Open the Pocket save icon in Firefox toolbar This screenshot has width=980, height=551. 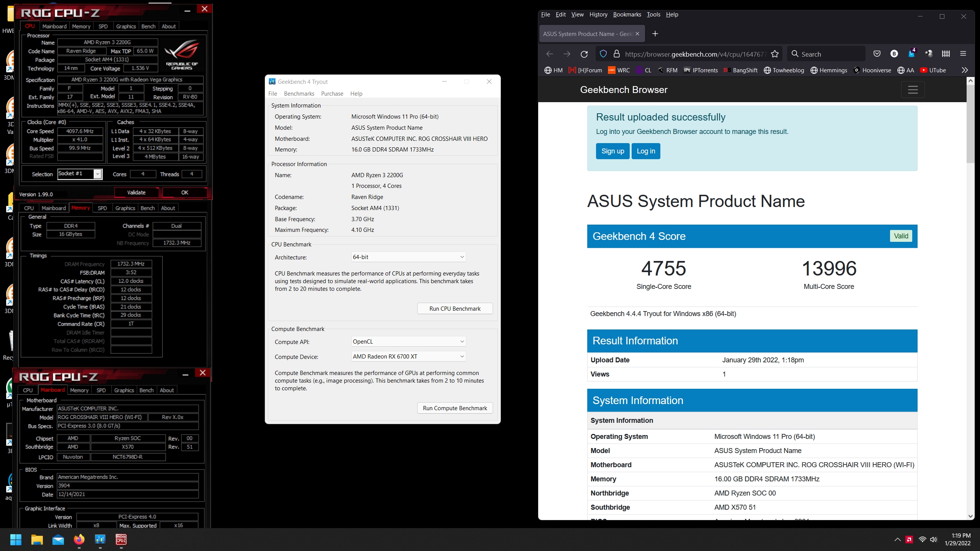pyautogui.click(x=877, y=54)
